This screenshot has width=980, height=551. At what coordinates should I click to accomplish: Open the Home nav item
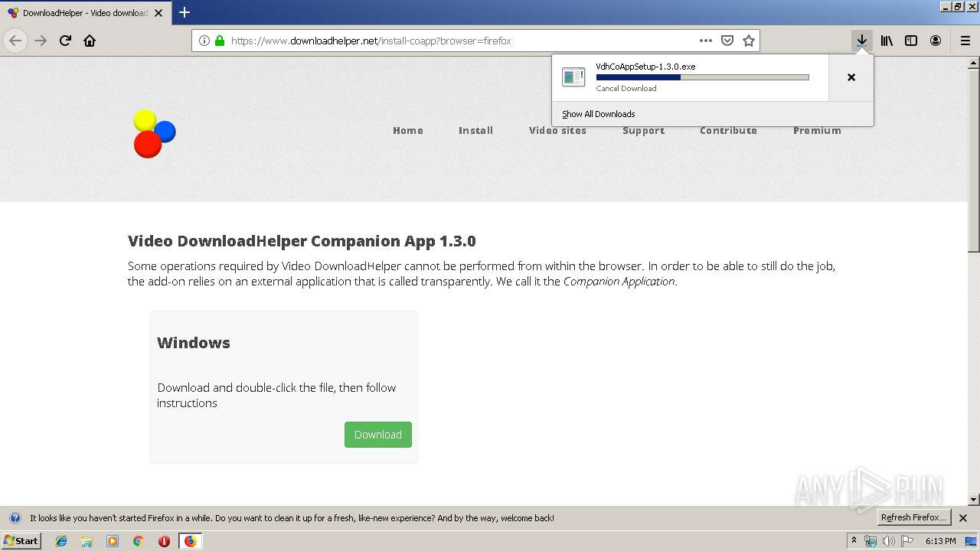point(408,130)
